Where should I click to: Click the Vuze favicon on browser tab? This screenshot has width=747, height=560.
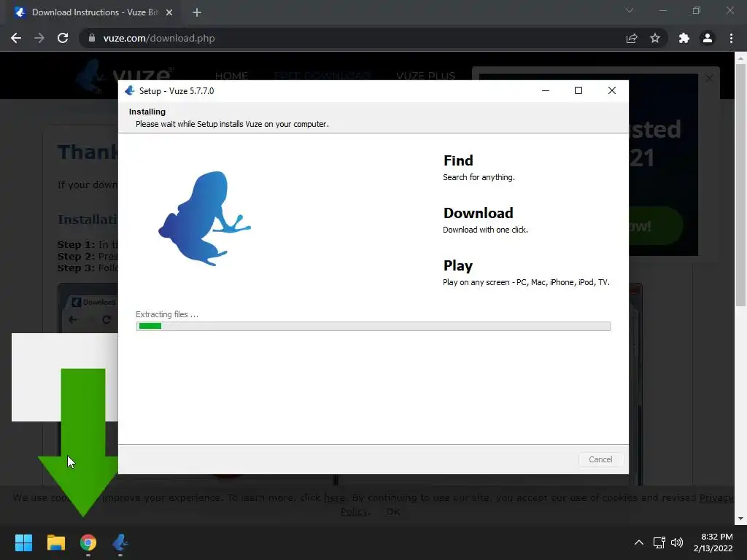(x=20, y=12)
